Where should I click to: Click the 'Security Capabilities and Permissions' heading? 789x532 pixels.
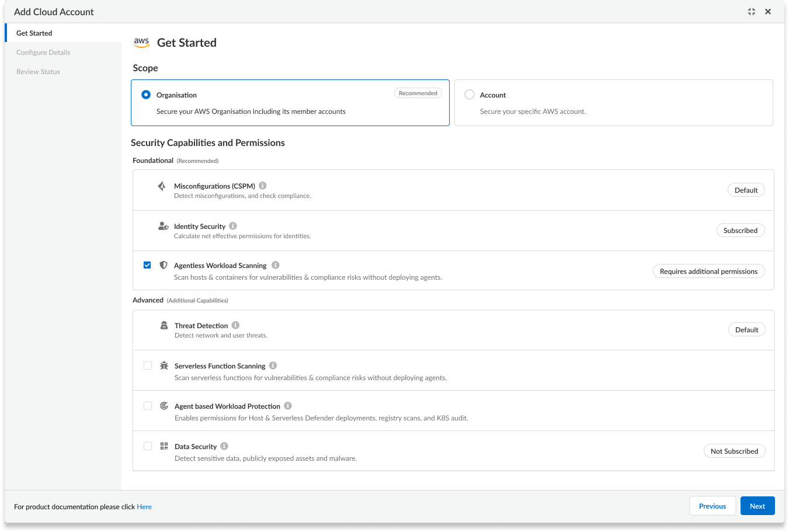coord(208,143)
